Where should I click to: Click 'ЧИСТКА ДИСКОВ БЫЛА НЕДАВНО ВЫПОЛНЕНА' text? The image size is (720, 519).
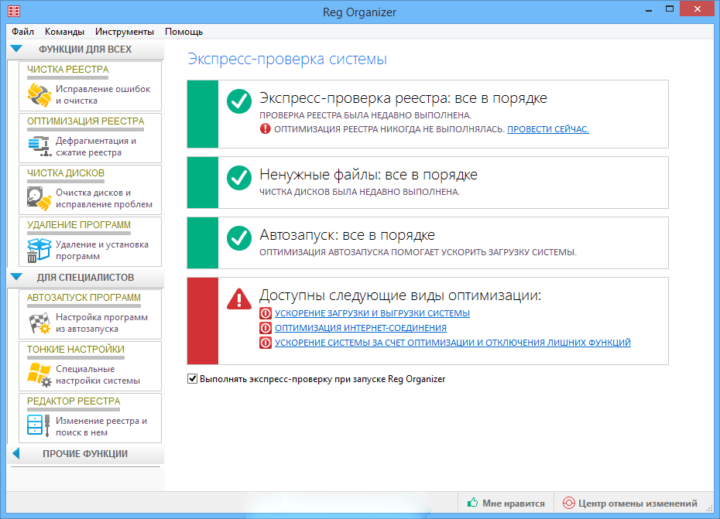[360, 192]
